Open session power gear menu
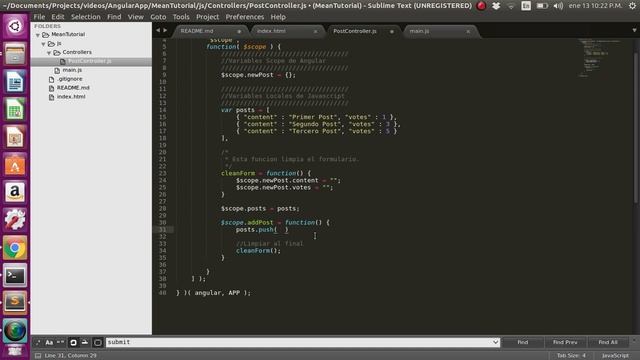 click(632, 6)
